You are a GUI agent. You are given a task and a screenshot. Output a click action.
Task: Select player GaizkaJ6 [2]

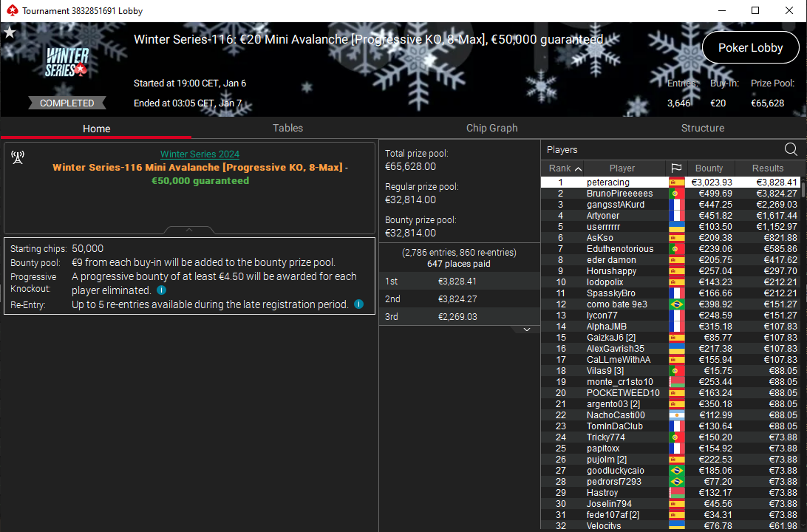pos(670,338)
